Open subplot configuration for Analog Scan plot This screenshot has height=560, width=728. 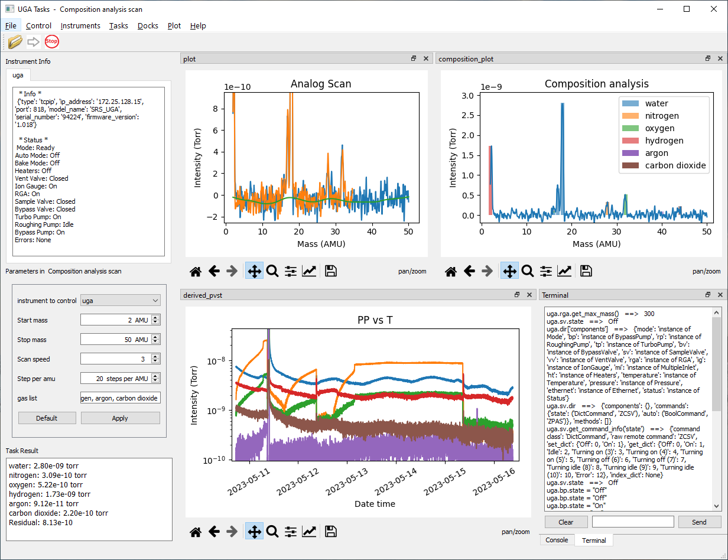point(290,271)
